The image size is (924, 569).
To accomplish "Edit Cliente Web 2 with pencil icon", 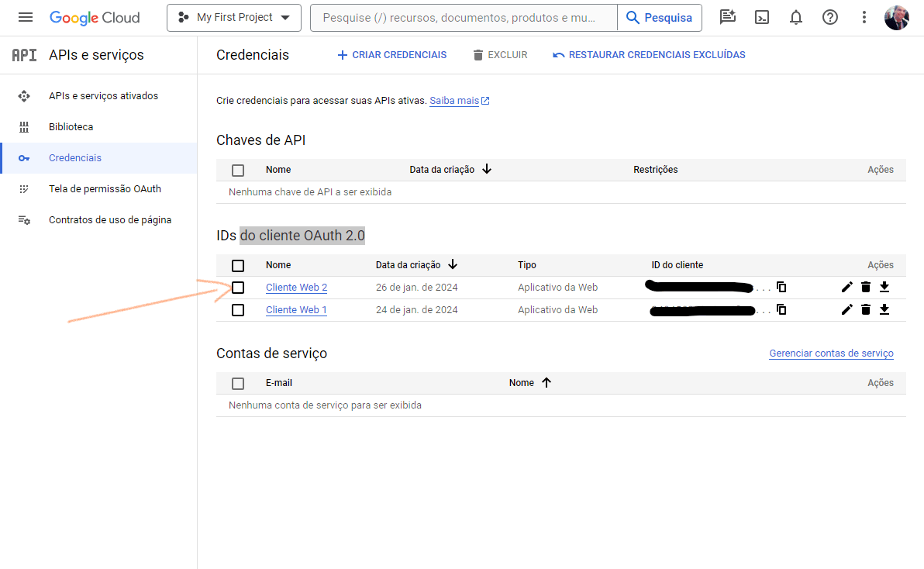I will (x=846, y=288).
